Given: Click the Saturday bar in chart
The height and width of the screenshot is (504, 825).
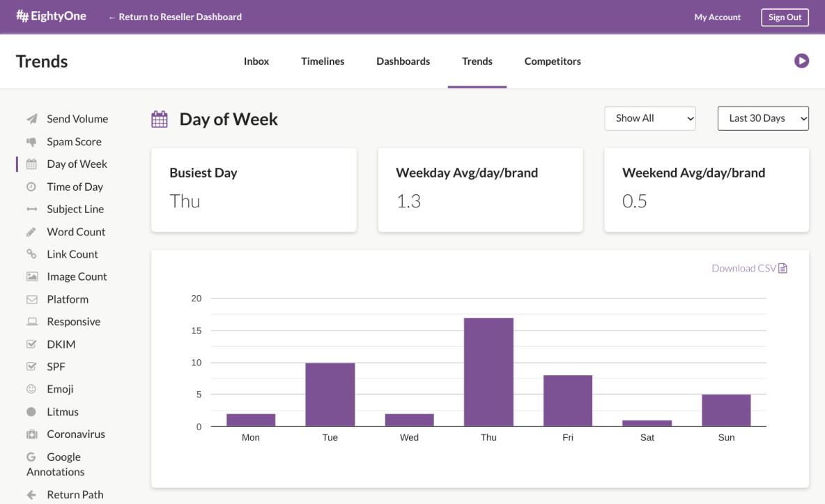Looking at the screenshot, I should 647,423.
